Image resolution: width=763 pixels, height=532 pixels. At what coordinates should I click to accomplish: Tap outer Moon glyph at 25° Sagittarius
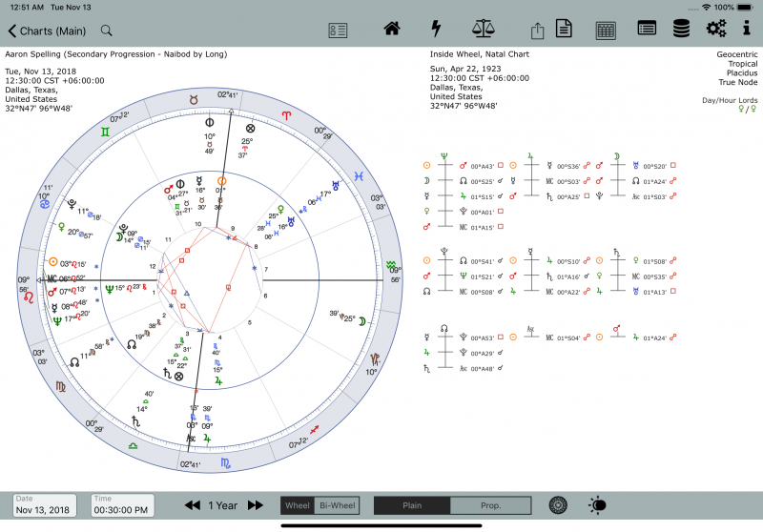362,321
